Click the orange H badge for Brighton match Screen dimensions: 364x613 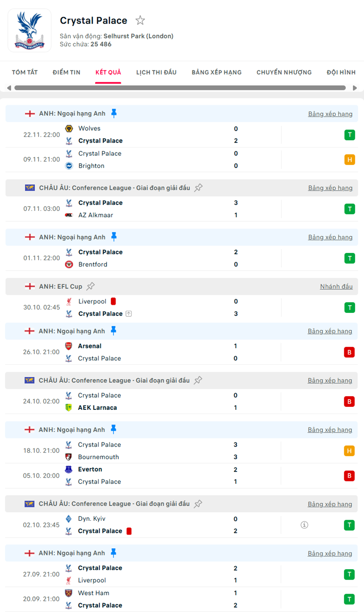click(x=349, y=160)
